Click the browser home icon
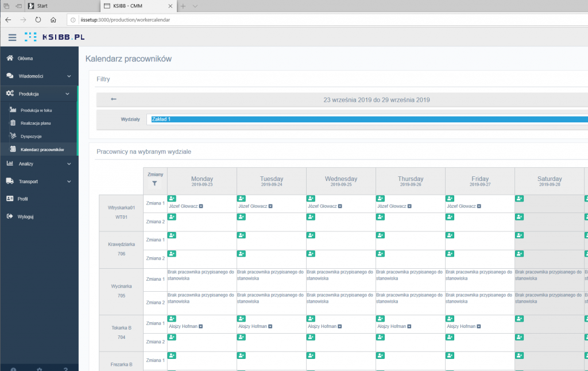This screenshot has width=588, height=371. tap(53, 19)
